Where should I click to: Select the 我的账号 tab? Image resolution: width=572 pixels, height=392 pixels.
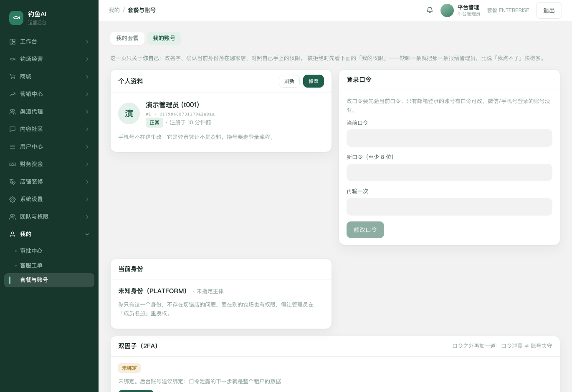pos(164,38)
